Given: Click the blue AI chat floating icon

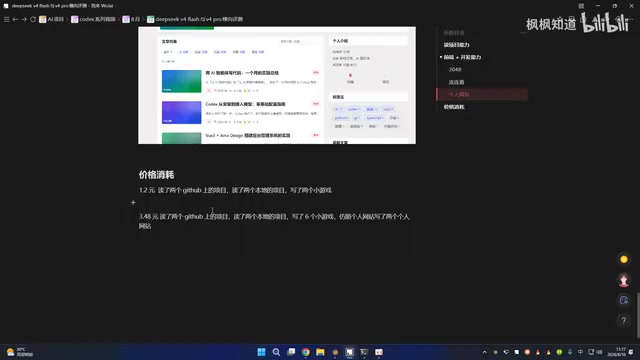Looking at the screenshot, I should [x=624, y=300].
